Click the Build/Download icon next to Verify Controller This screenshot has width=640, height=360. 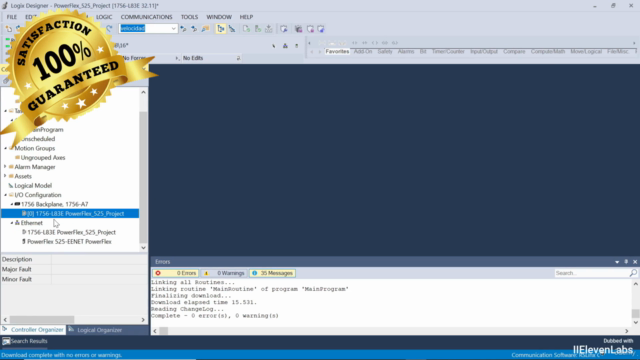pos(269,29)
